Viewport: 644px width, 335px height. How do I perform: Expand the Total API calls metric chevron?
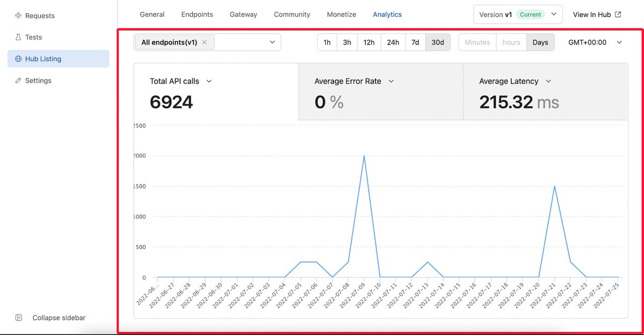(x=209, y=81)
